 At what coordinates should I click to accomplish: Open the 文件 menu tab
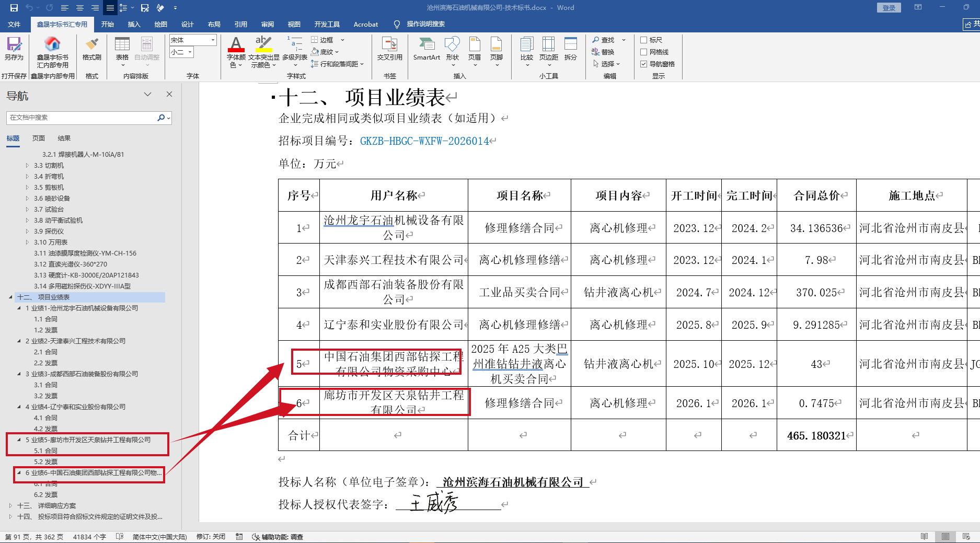pos(14,24)
